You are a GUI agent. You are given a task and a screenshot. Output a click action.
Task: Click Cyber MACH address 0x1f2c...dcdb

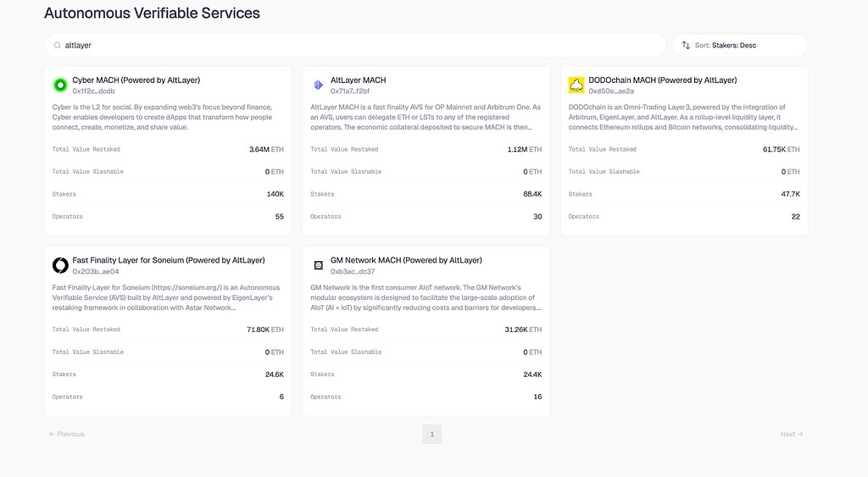[93, 91]
